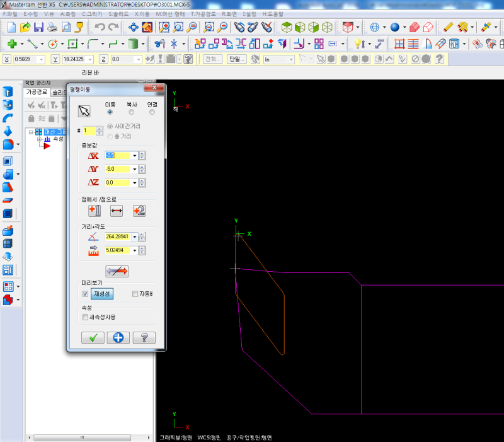
Task: Open the delta X value dropdown
Action: (x=134, y=155)
